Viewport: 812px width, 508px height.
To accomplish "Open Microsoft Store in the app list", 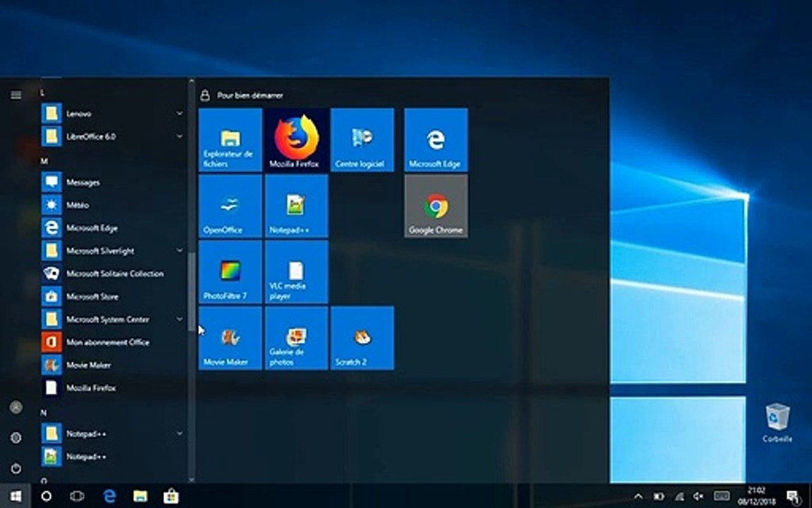I will tap(113, 296).
